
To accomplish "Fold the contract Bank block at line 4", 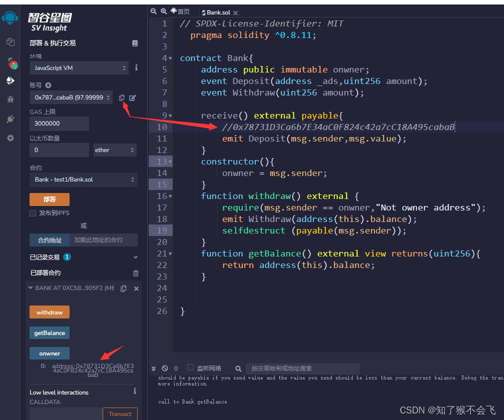I will coord(170,58).
